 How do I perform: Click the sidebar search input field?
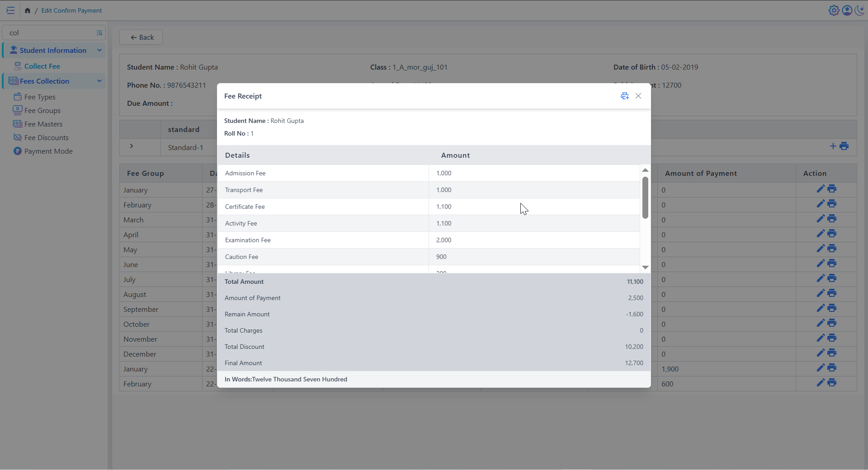coord(50,33)
